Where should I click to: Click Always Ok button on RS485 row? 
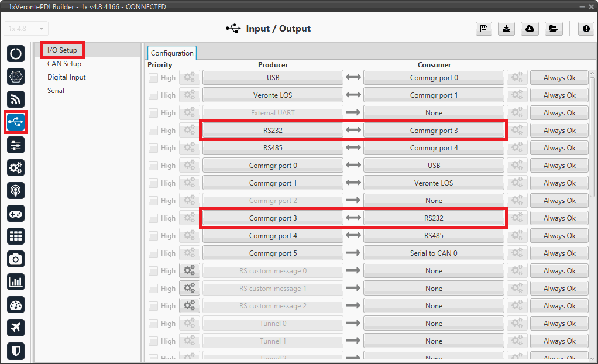[559, 148]
